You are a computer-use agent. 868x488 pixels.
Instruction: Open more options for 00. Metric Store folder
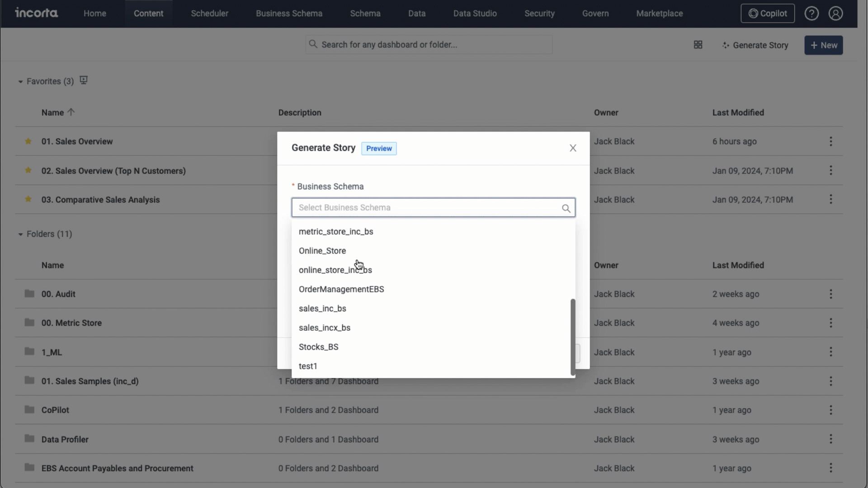(x=831, y=323)
